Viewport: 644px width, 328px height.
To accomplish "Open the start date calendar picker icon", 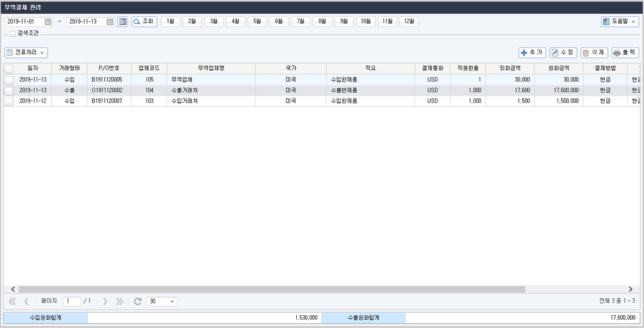I will click(x=48, y=22).
